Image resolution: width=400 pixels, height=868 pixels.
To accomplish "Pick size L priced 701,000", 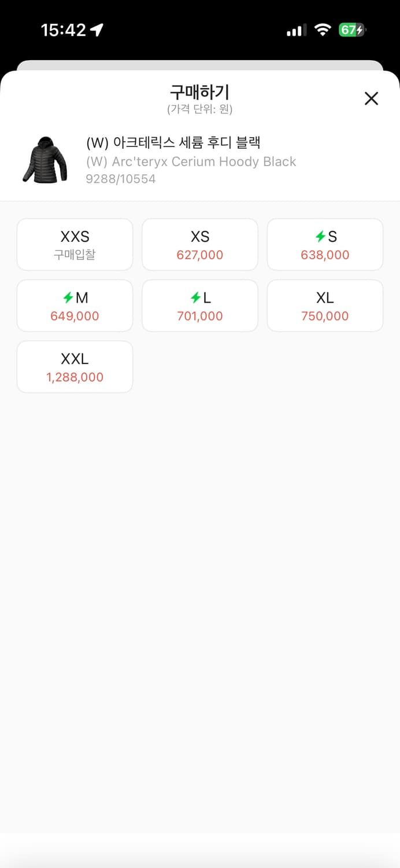I will coord(199,306).
